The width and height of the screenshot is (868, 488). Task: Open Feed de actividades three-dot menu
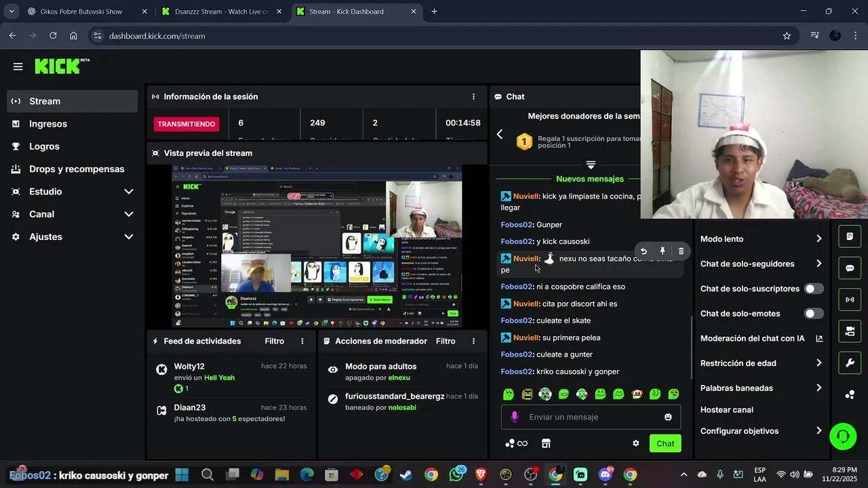coord(302,341)
